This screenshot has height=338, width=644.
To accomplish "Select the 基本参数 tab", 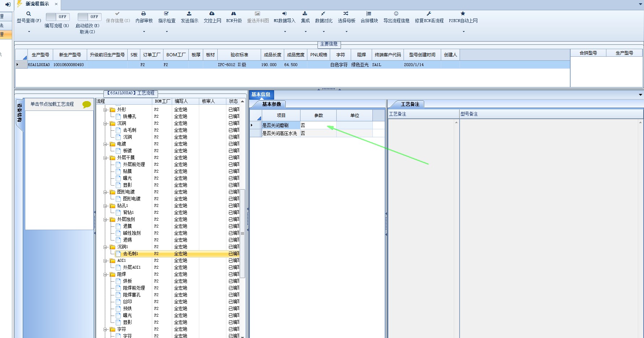I will click(272, 104).
